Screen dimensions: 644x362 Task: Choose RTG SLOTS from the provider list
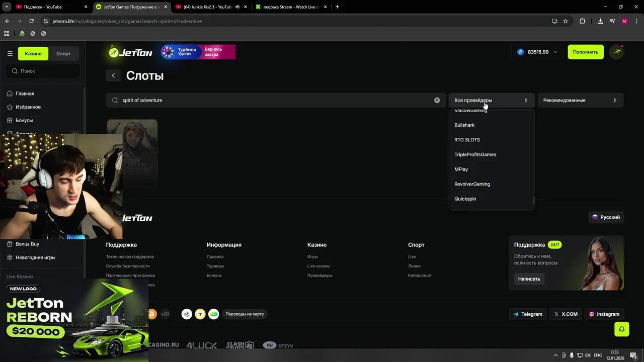coord(491,140)
